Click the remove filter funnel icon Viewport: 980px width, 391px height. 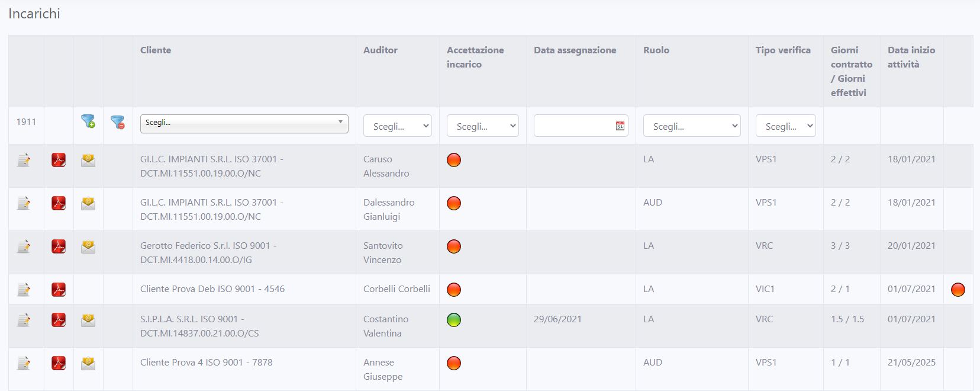[x=118, y=123]
